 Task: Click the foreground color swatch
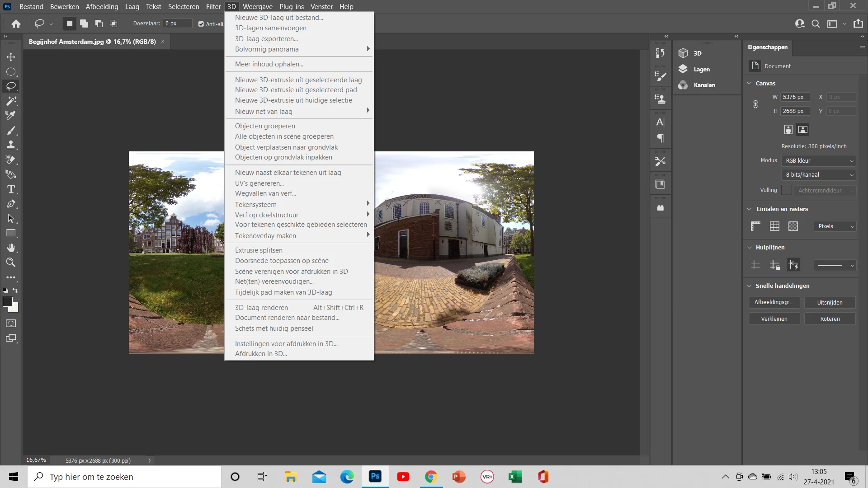tap(7, 302)
